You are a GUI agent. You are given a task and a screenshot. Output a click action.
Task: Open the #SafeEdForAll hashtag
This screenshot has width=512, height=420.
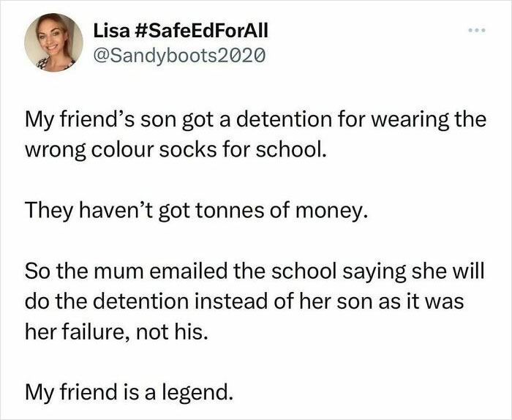coord(200,31)
